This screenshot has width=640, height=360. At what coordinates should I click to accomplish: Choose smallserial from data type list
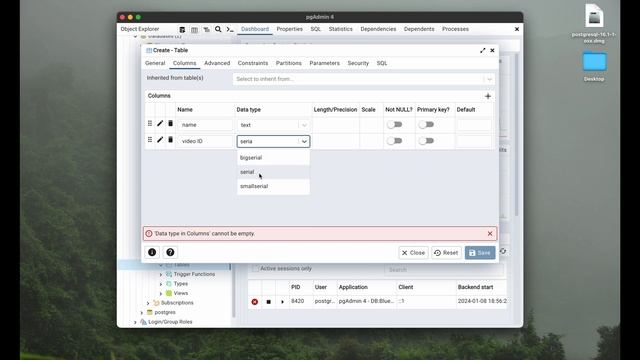(273, 186)
